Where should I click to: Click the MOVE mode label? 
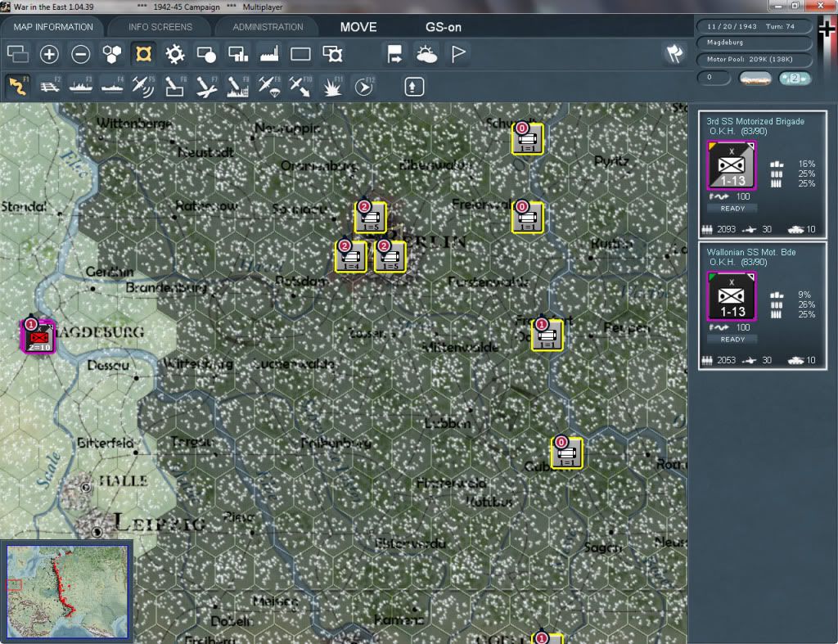point(358,27)
